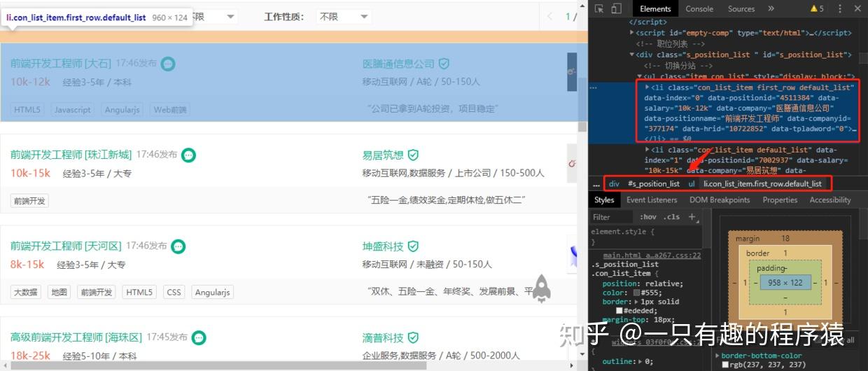Click the verified badge next to 易居筑想

[413, 155]
